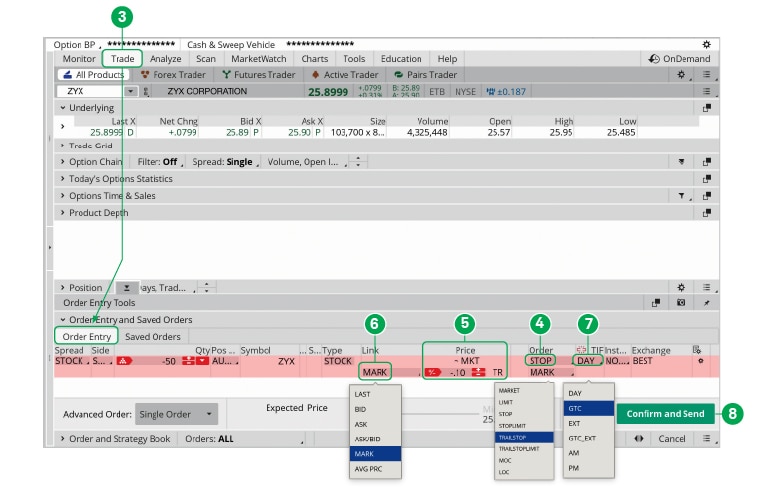
Task: Expand the underlying quote row arrow
Action: (62, 126)
